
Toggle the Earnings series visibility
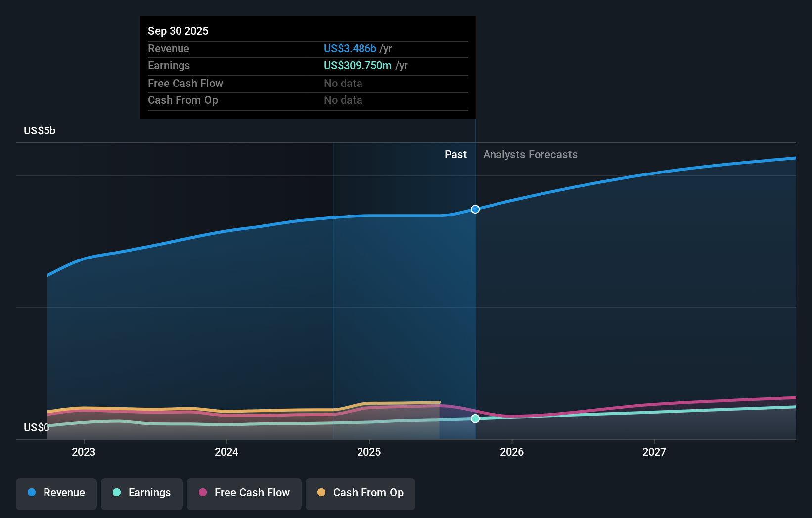[x=141, y=493]
